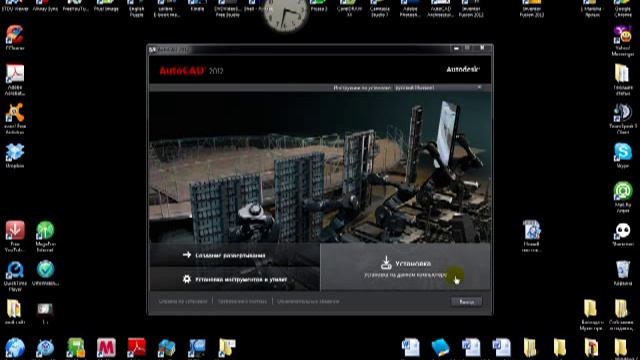Select the Recycle Bin (Корзина) icon

(x=623, y=273)
